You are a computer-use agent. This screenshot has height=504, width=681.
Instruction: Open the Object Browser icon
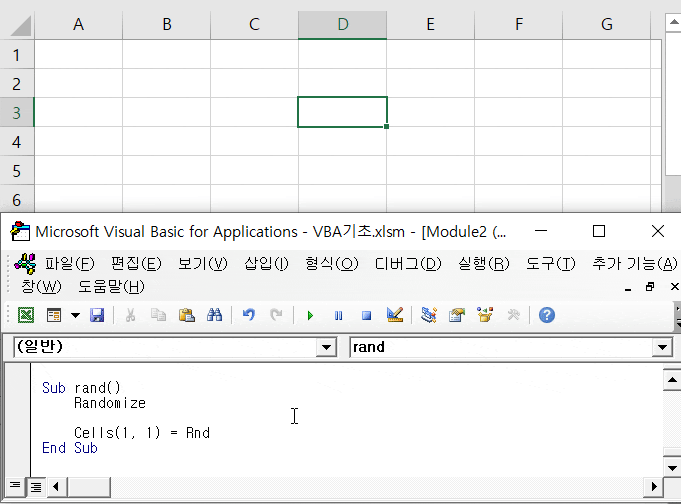[485, 315]
